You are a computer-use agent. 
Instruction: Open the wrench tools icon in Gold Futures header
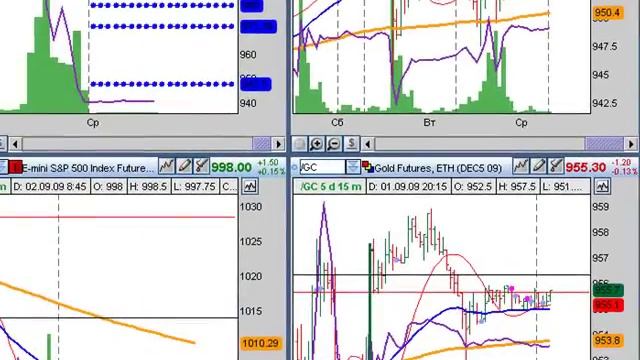click(x=556, y=166)
